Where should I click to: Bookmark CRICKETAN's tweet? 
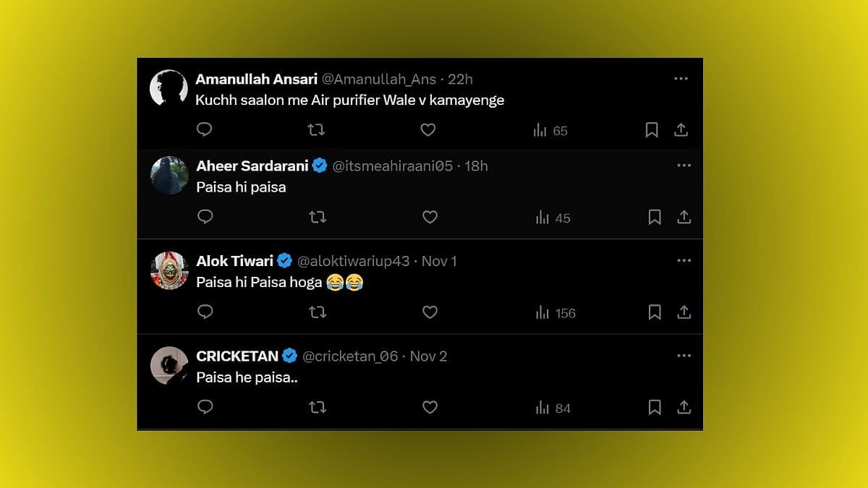(x=655, y=408)
